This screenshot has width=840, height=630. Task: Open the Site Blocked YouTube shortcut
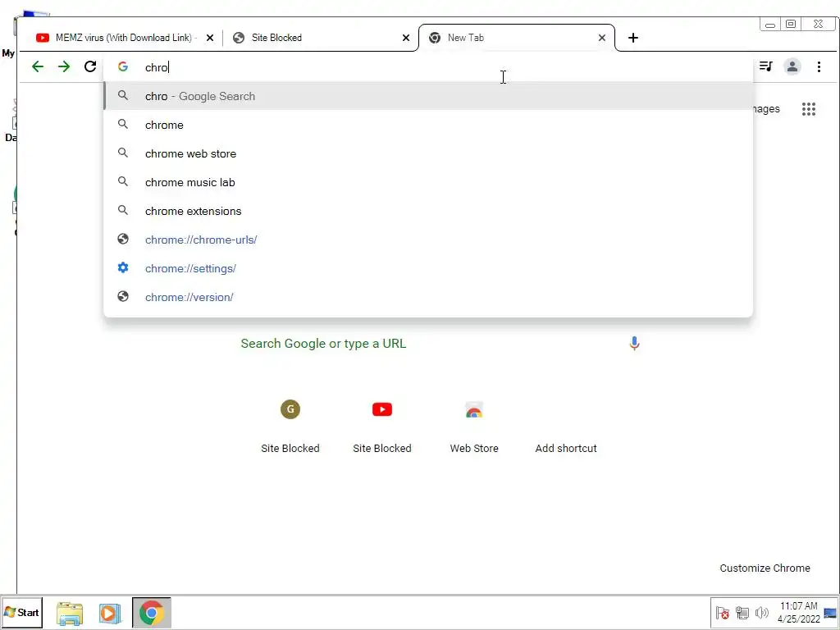coord(382,426)
